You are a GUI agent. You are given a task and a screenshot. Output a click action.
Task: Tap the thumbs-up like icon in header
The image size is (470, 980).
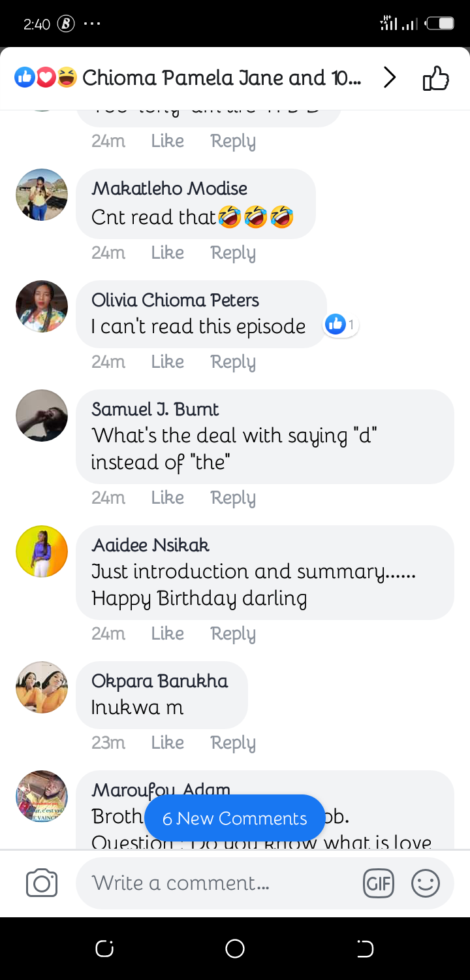coord(435,78)
